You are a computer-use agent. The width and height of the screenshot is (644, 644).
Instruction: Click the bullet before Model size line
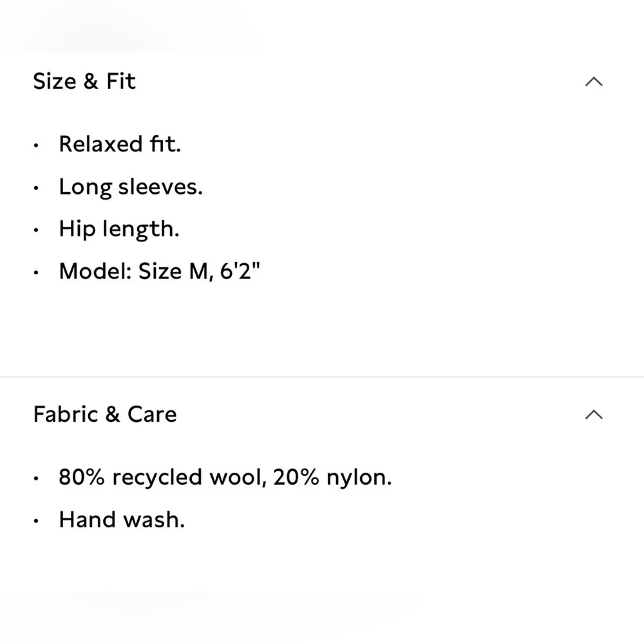pyautogui.click(x=36, y=272)
